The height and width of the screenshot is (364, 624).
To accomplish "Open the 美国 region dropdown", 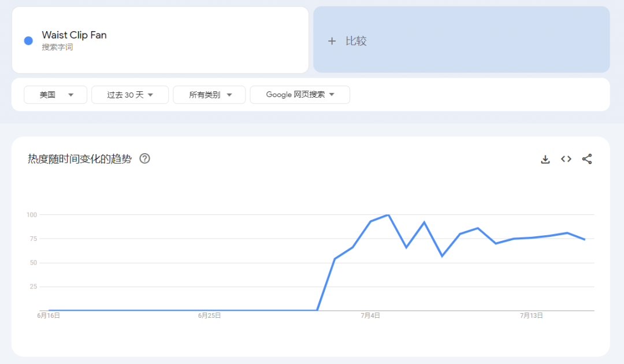I will [55, 95].
